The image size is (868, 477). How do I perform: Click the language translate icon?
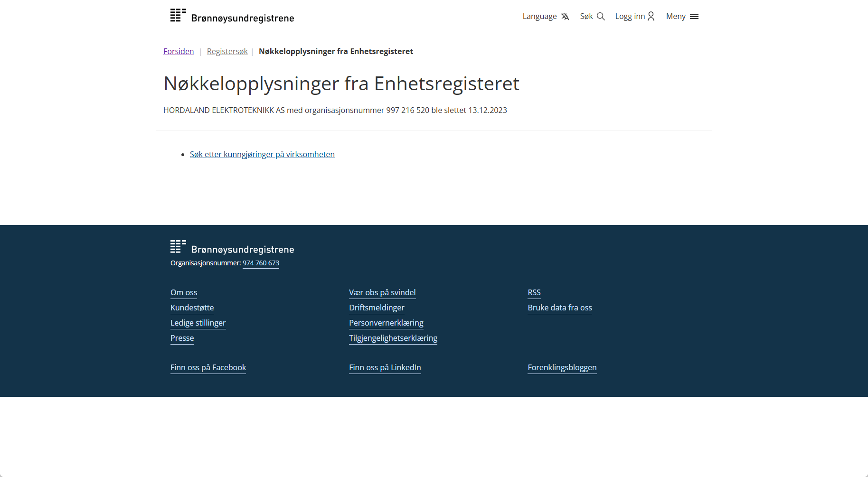(x=565, y=17)
